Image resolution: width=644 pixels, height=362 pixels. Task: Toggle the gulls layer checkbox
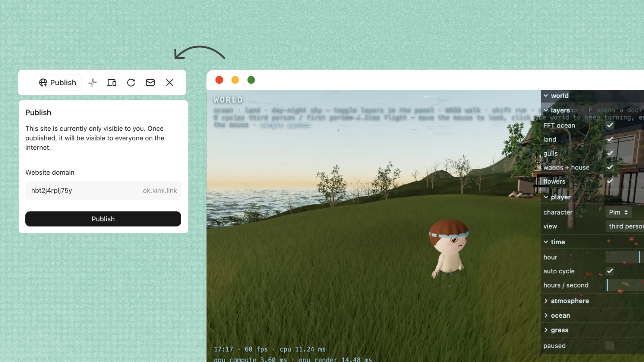(610, 153)
